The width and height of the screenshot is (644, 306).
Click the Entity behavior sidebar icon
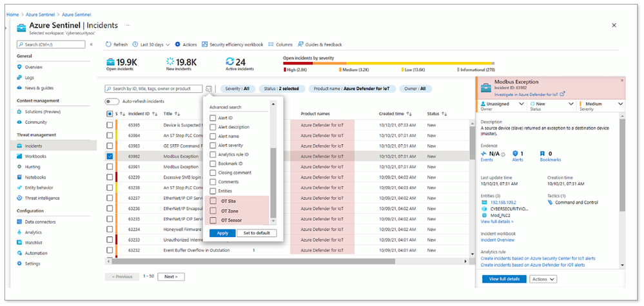click(19, 187)
